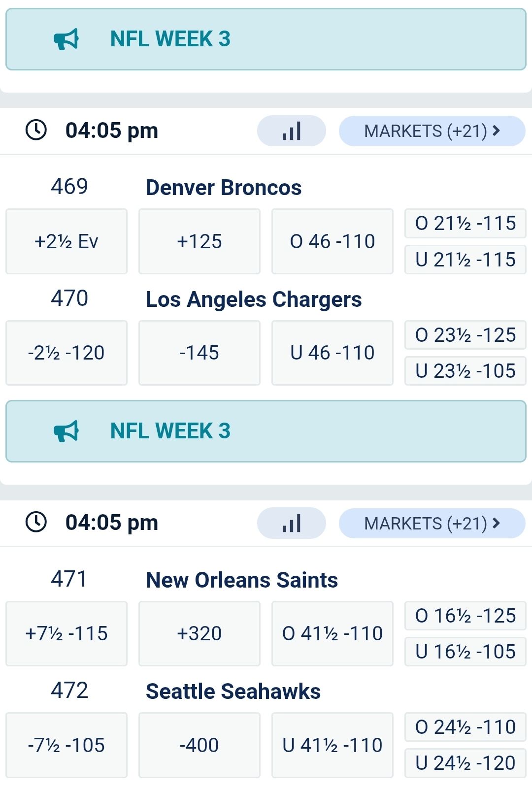Choose New Orleans Saints +320 moneyline
The height and width of the screenshot is (791, 532).
199,633
